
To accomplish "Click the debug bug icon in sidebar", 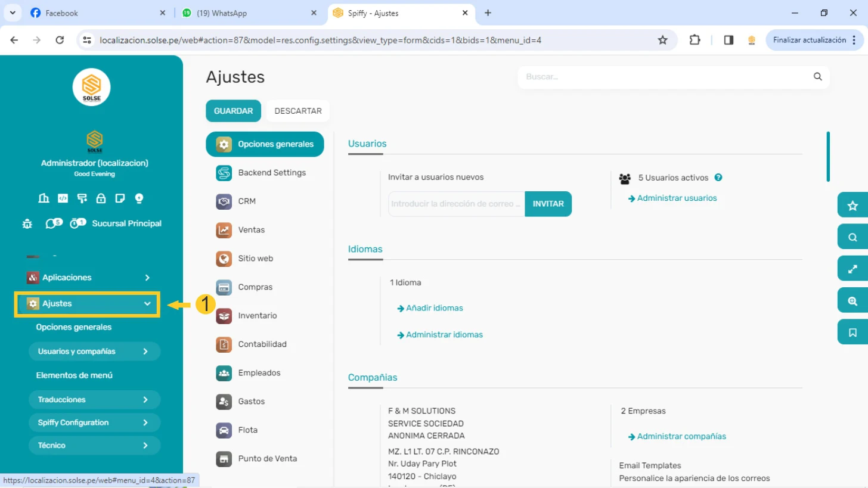I will tap(27, 223).
